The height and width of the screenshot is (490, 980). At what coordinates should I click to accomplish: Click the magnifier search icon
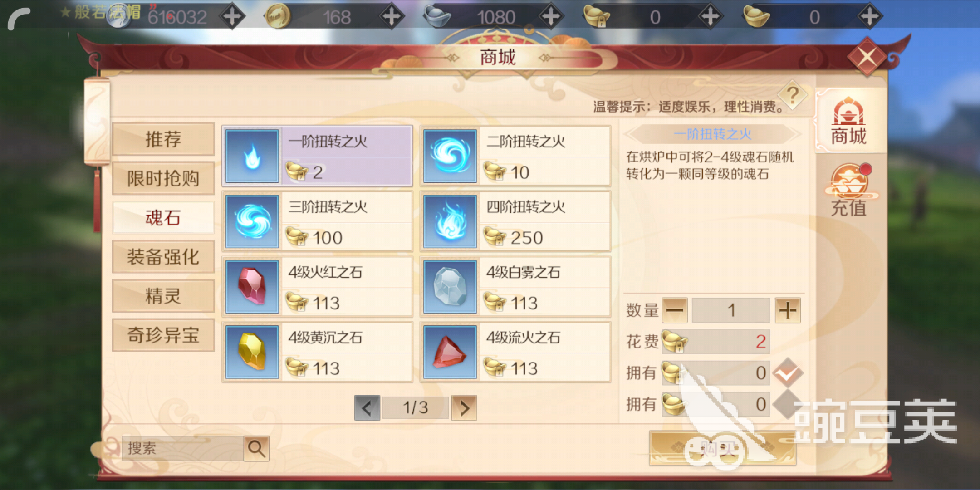pos(256,448)
